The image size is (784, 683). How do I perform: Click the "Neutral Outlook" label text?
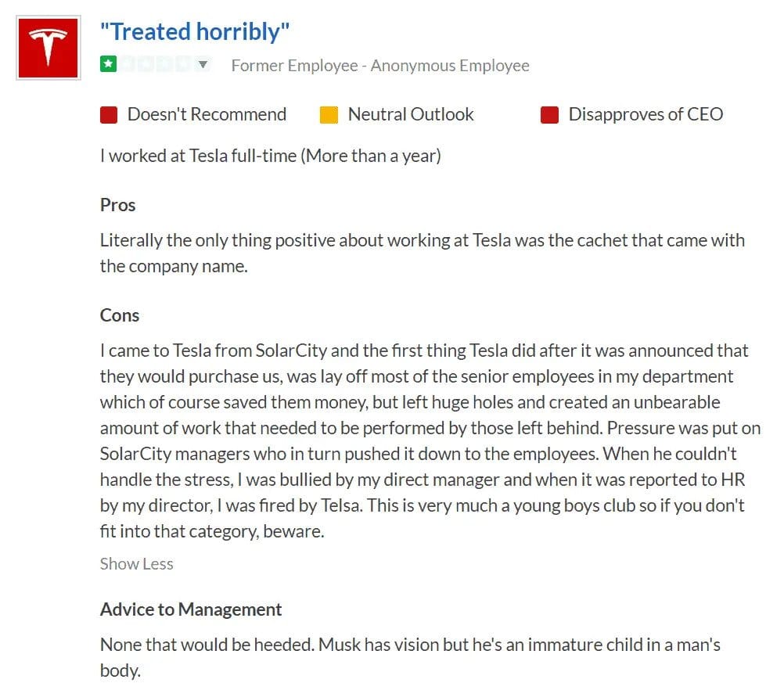click(411, 114)
